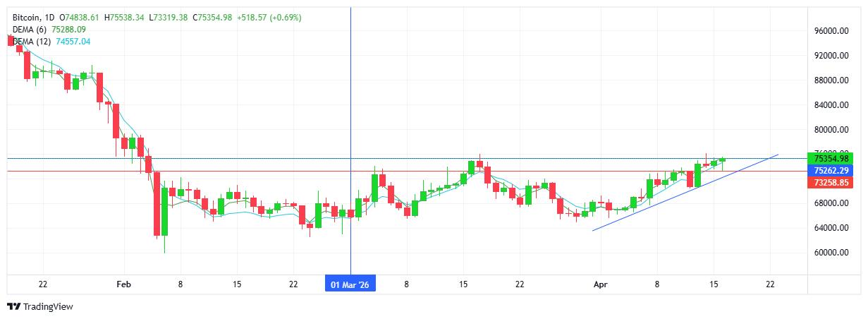
Task: Select the 01 Mar '26 date marker
Action: [x=350, y=284]
